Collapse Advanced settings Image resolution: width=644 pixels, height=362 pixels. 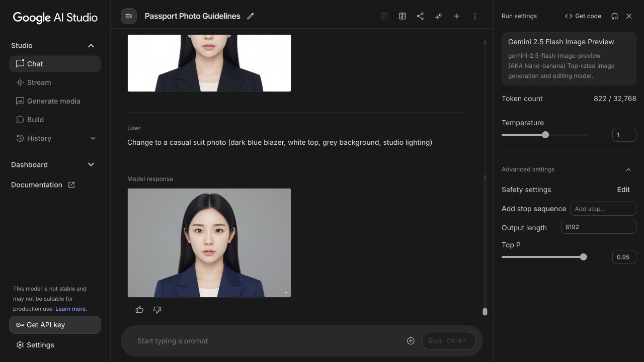click(x=628, y=169)
